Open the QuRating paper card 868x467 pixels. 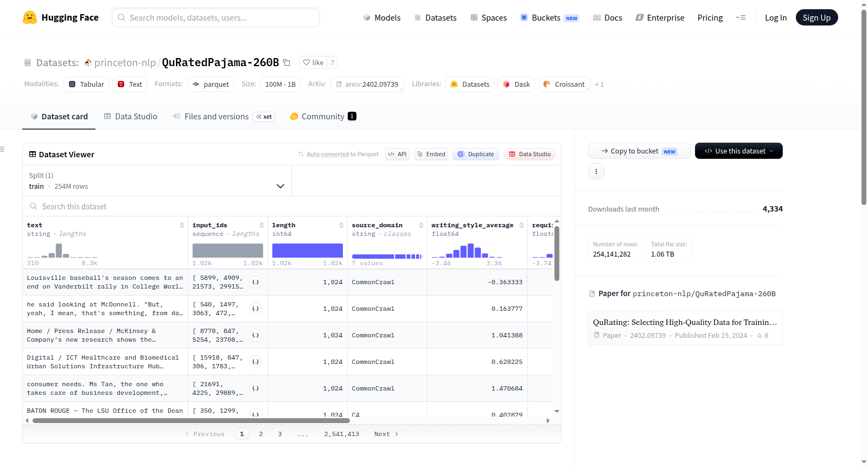point(685,328)
